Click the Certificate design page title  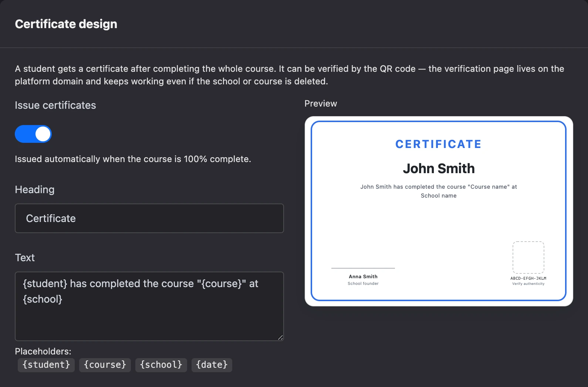click(66, 24)
